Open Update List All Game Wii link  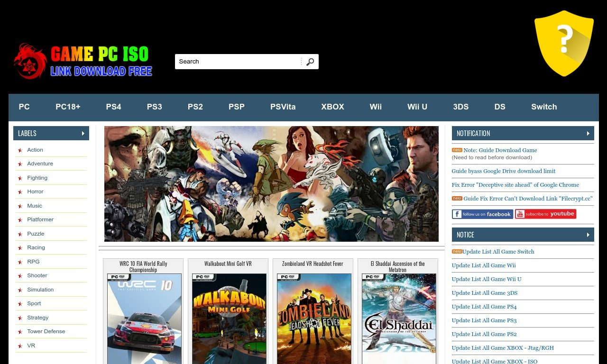pos(484,265)
